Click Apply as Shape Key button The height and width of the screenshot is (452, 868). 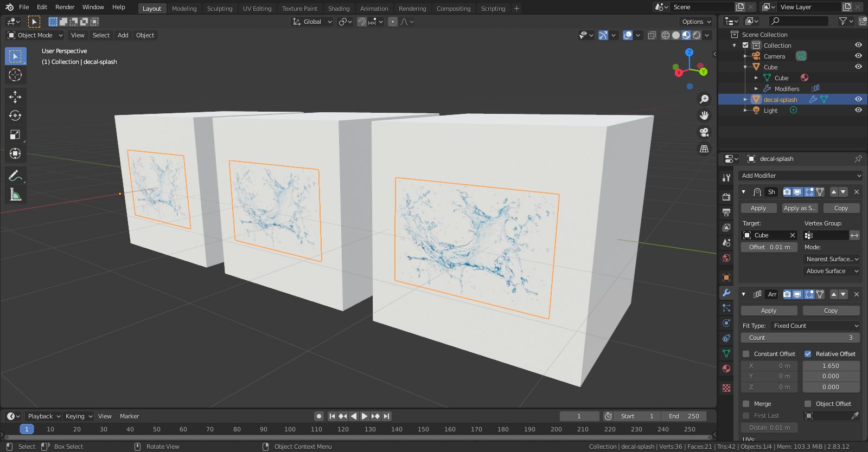(800, 208)
